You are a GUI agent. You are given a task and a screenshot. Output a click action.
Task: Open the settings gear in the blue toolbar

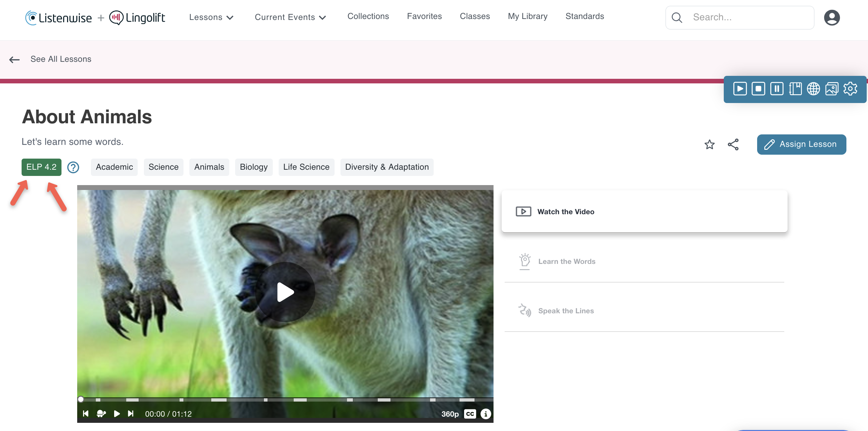pyautogui.click(x=850, y=89)
